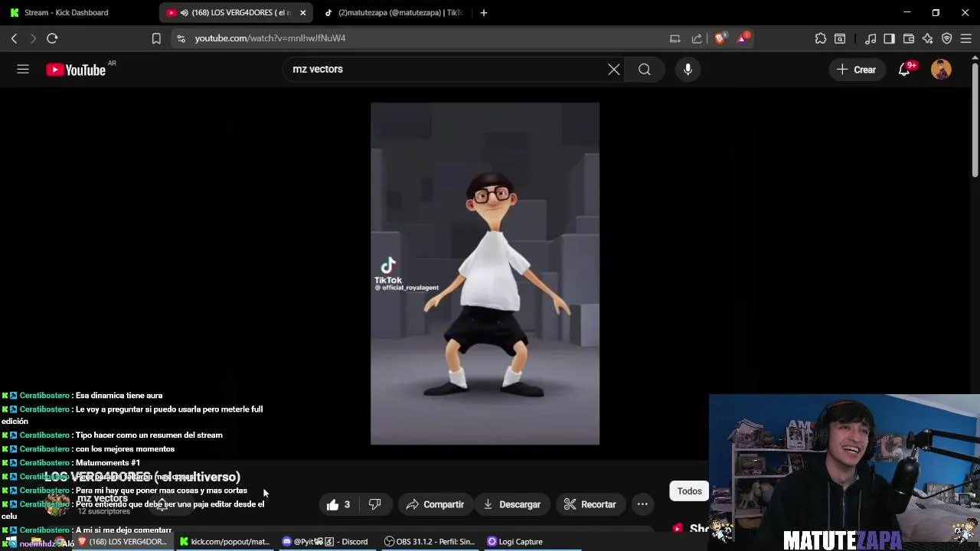
Task: Open the more actions three-dot menu
Action: click(642, 504)
